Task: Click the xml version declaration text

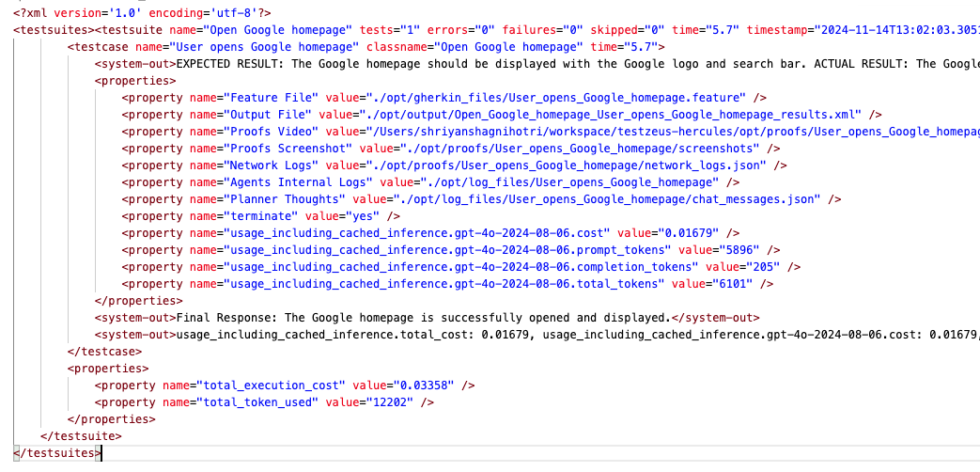Action: 142,12
